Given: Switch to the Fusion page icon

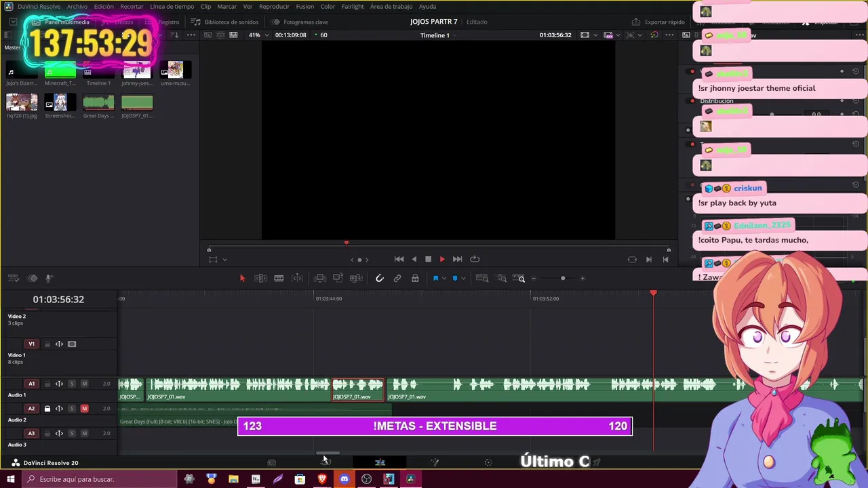Looking at the screenshot, I should (435, 463).
